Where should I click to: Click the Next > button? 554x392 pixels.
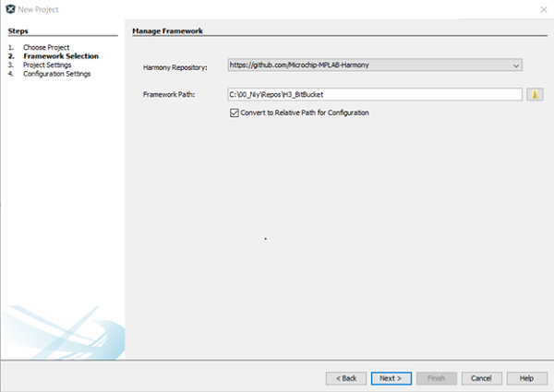click(x=391, y=378)
